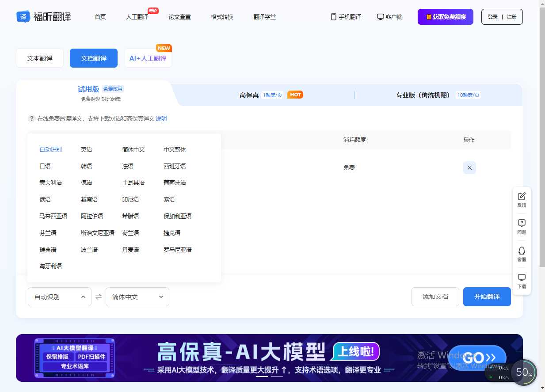Choose 德语 in the language list
This screenshot has width=545, height=392.
coord(86,183)
